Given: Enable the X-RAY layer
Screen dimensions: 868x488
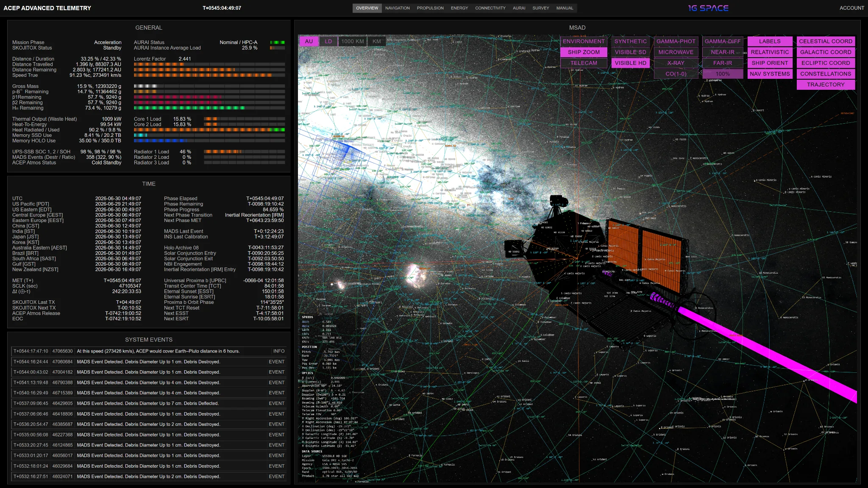Looking at the screenshot, I should coord(676,63).
